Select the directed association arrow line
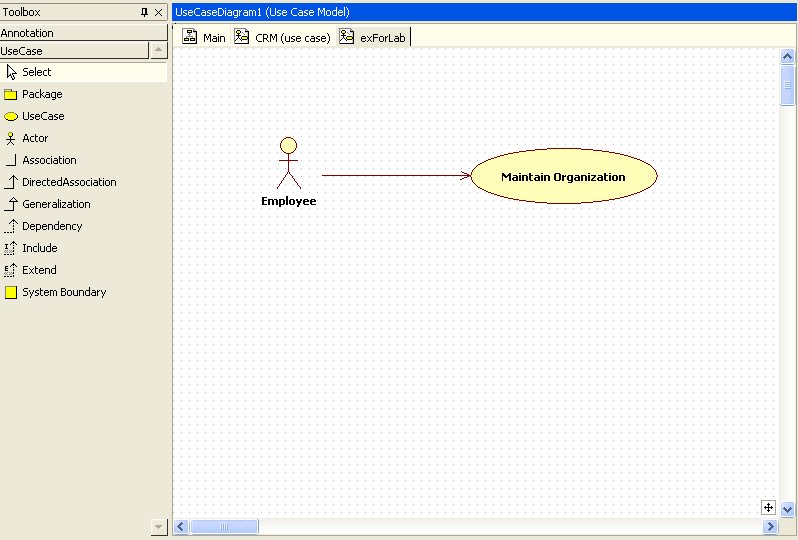Screen dimensions: 798x540 [396, 176]
